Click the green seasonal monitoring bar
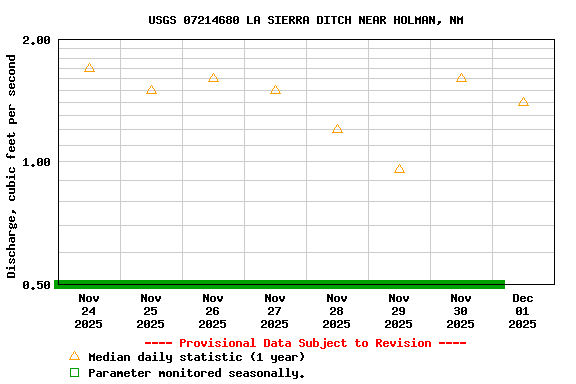This screenshot has width=576, height=384. [280, 284]
